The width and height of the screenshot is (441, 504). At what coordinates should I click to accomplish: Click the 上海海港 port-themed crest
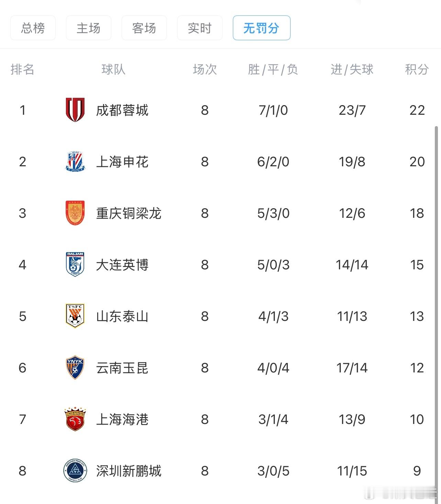(x=75, y=419)
